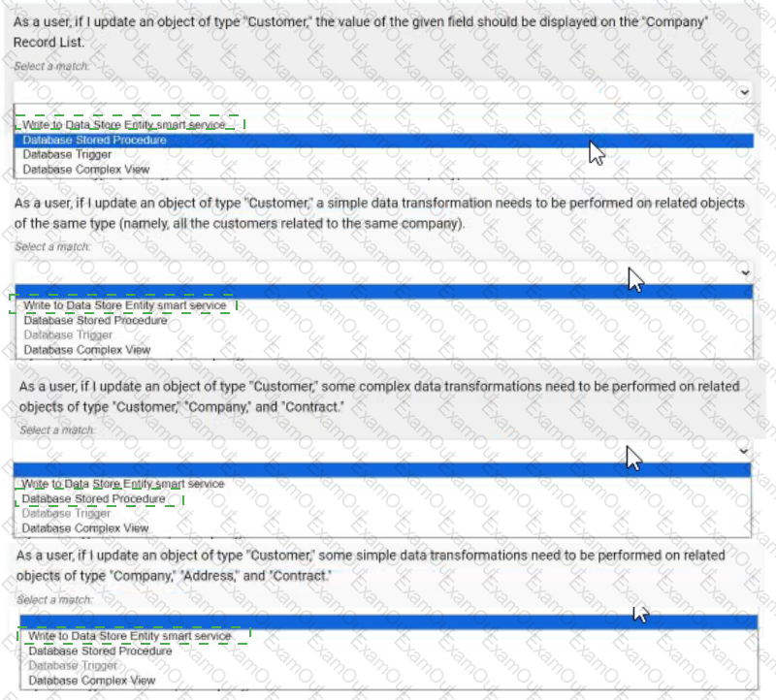Viewport: 776px width, 700px height.
Task: Click third question's empty match select field
Action: pos(382,451)
